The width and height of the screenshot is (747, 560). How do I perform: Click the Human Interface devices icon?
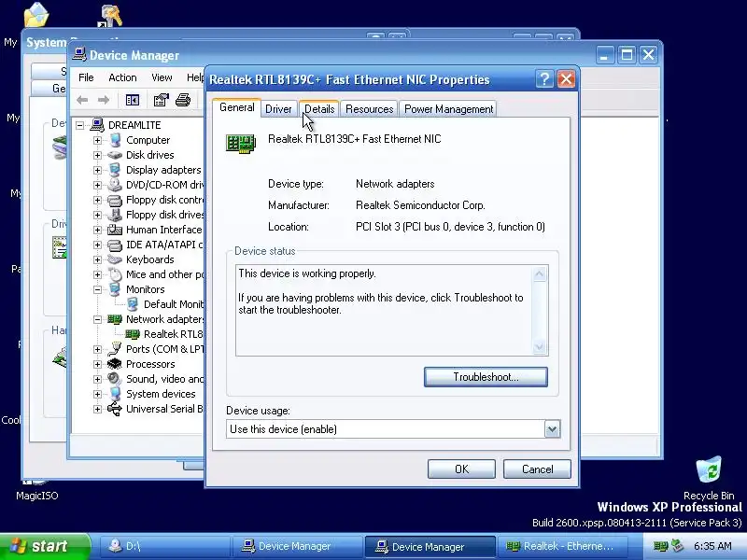[115, 230]
